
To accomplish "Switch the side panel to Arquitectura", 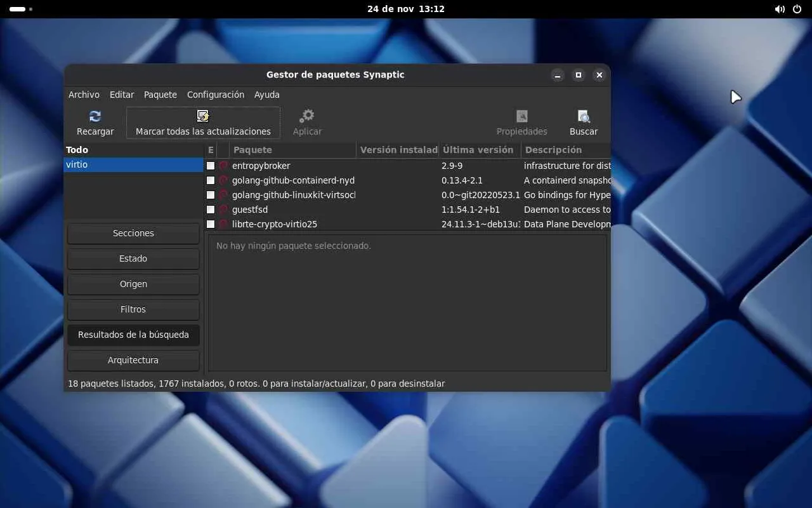I will coord(133,360).
